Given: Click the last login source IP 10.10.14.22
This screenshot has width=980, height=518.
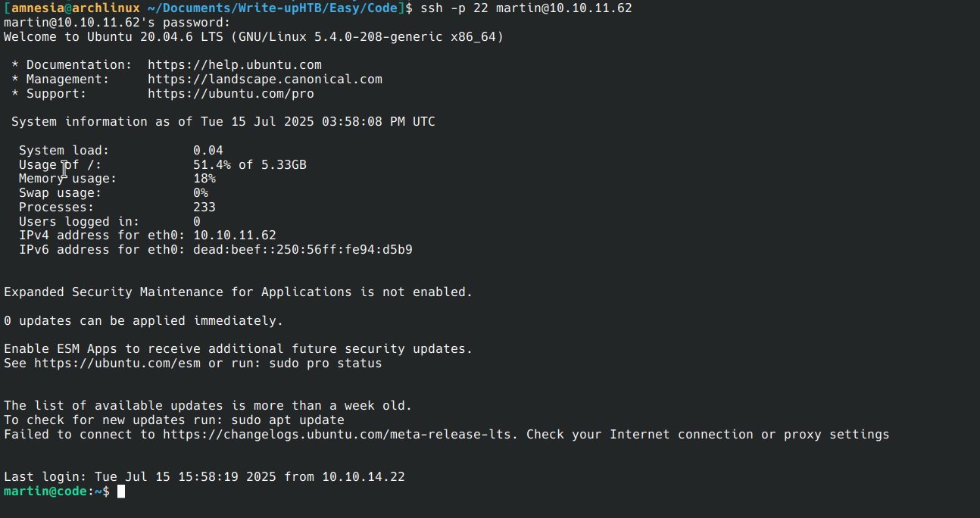Looking at the screenshot, I should [364, 477].
